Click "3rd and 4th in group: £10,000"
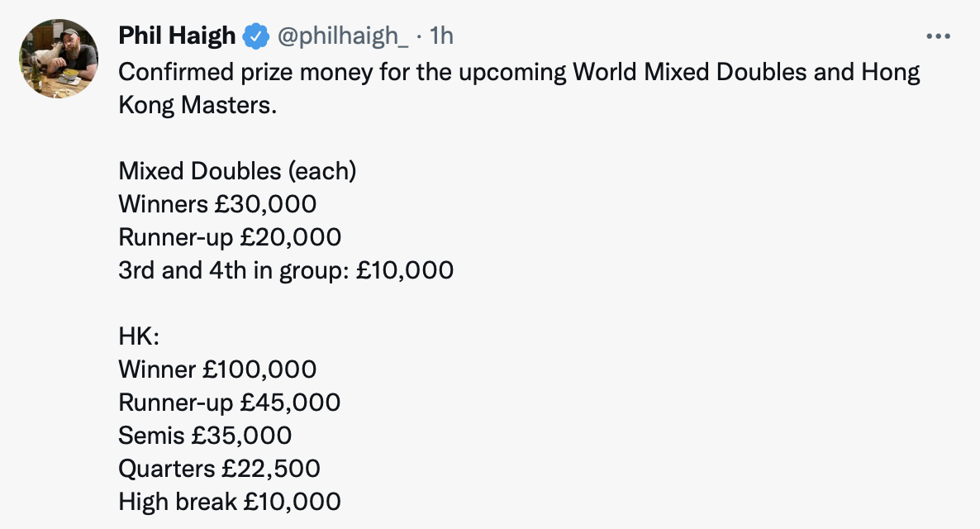Viewport: 980px width, 529px height. pos(286,270)
